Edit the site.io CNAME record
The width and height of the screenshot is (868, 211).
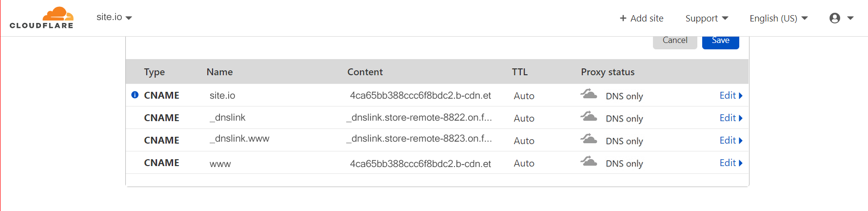(x=730, y=95)
